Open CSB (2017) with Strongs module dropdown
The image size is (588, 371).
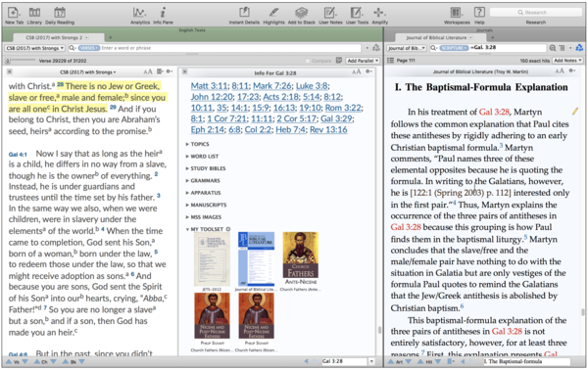[x=35, y=48]
